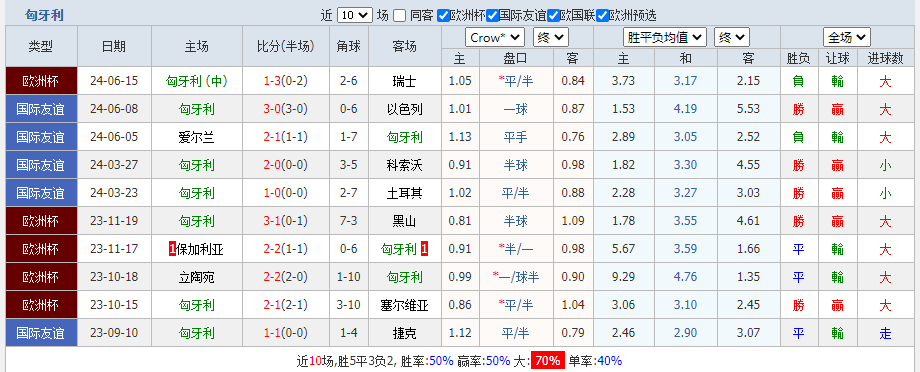Image resolution: width=920 pixels, height=372 pixels.
Task: Click the 角球 column header
Action: 349,47
